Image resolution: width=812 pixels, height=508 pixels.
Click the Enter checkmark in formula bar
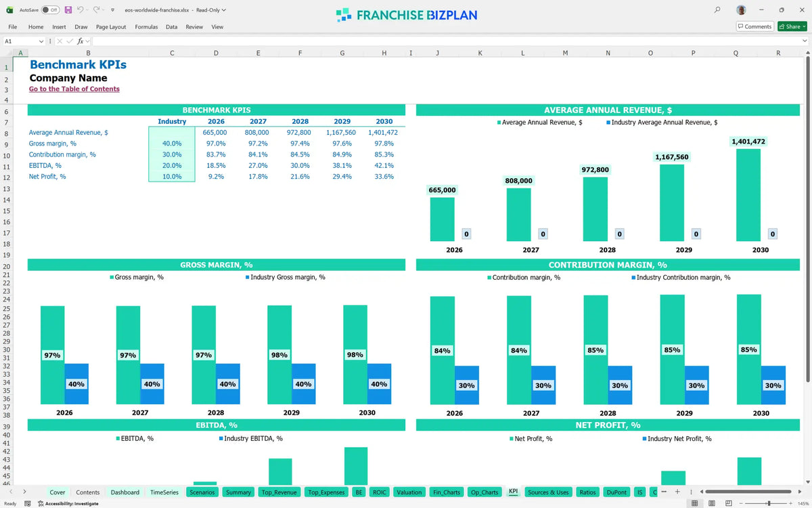70,41
